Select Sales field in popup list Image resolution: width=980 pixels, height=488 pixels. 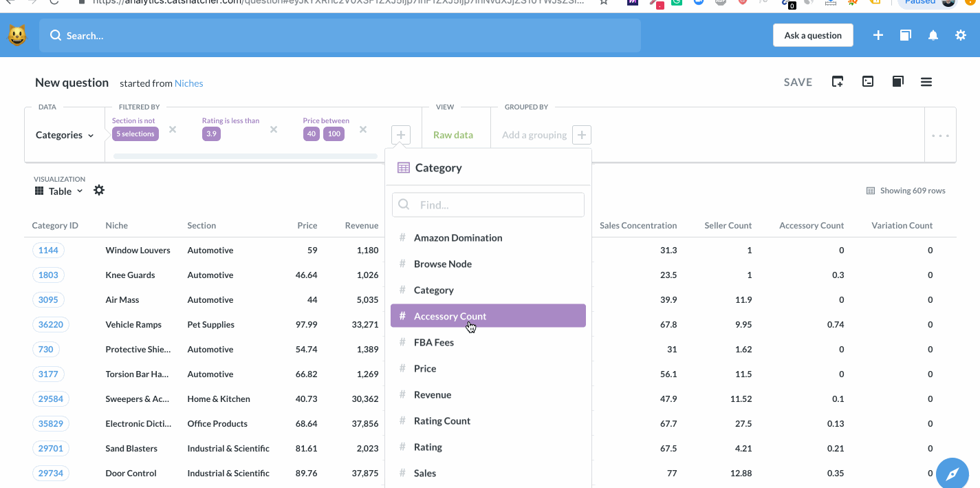coord(488,473)
